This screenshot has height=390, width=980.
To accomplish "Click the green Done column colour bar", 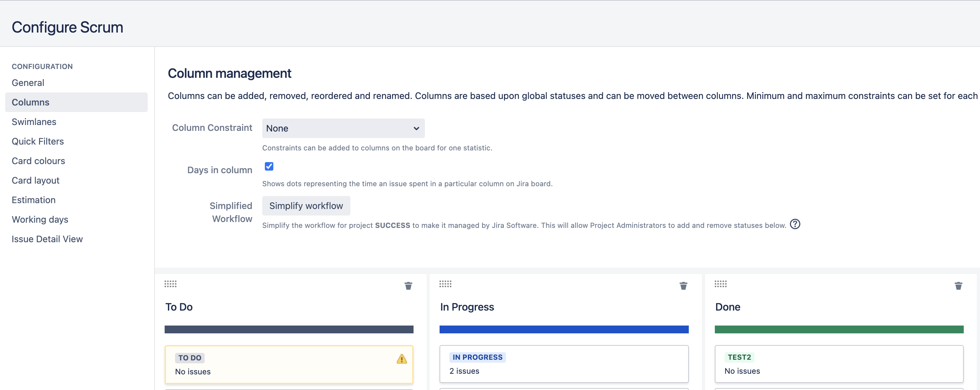I will [x=839, y=329].
